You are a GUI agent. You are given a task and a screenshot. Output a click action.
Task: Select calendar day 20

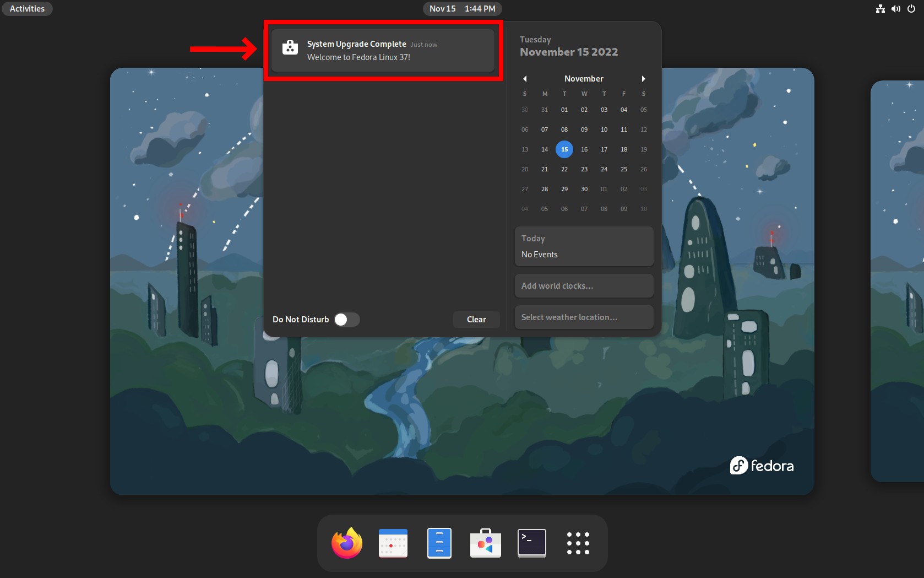(x=525, y=169)
